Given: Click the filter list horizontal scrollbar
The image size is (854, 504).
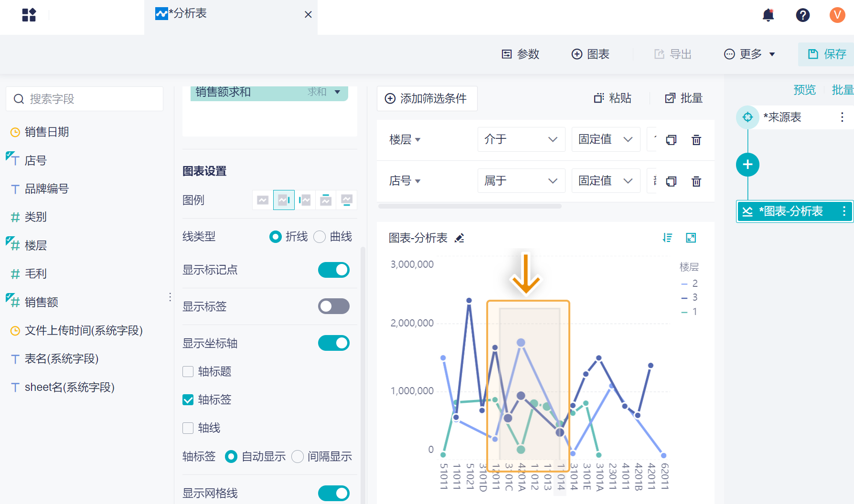Looking at the screenshot, I should (x=470, y=206).
